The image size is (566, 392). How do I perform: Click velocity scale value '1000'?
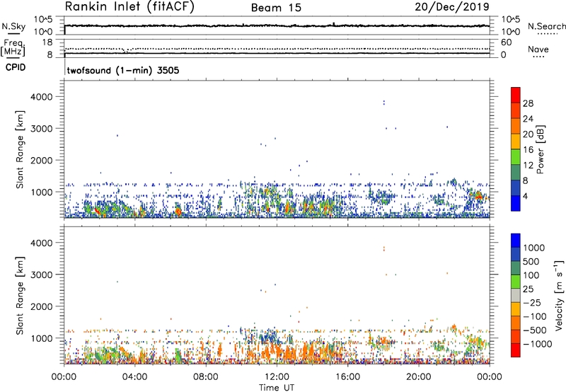[534, 248]
